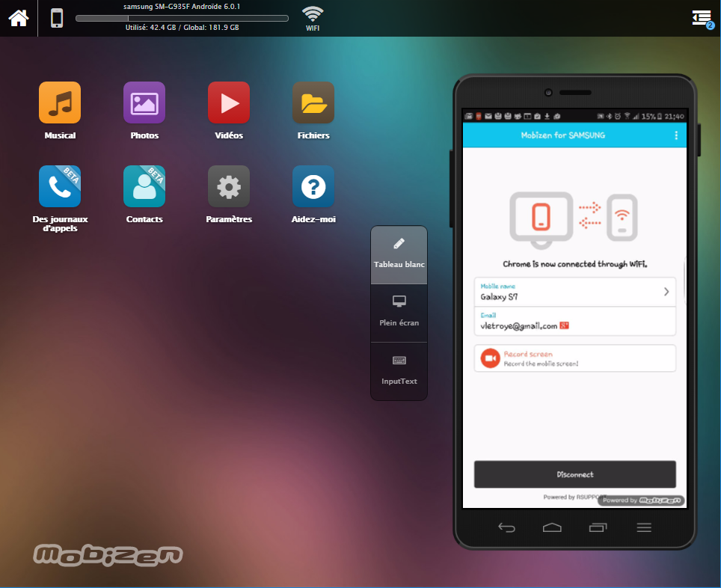
Task: Click the Google+ icon beside the email
Action: [x=564, y=325]
